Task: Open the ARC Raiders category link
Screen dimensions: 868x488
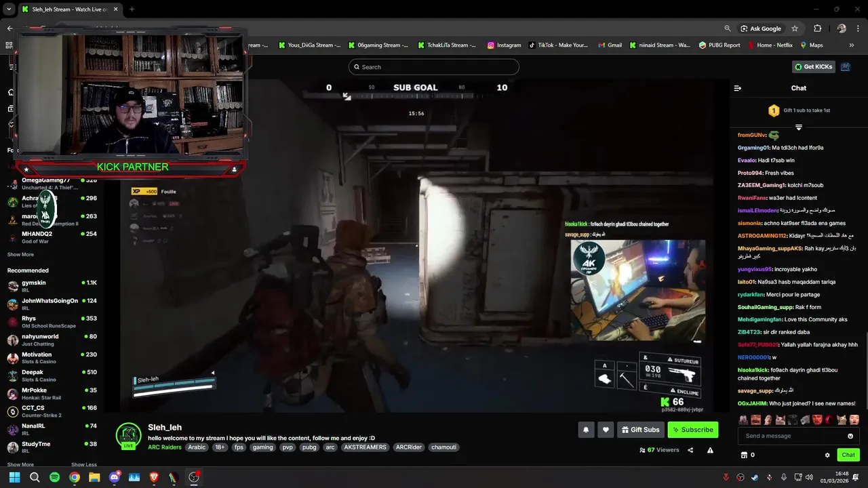Action: tap(166, 447)
